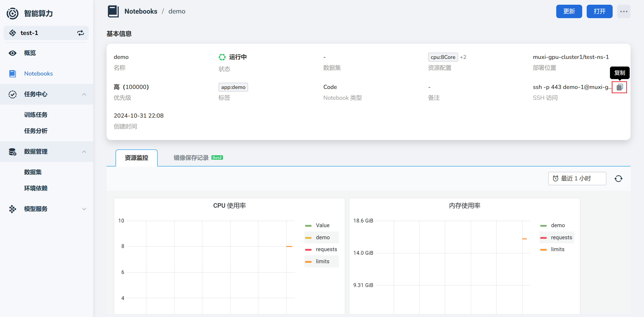644x317 pixels.
Task: Click the SSH command text ssh -p 443
Action: click(x=572, y=87)
